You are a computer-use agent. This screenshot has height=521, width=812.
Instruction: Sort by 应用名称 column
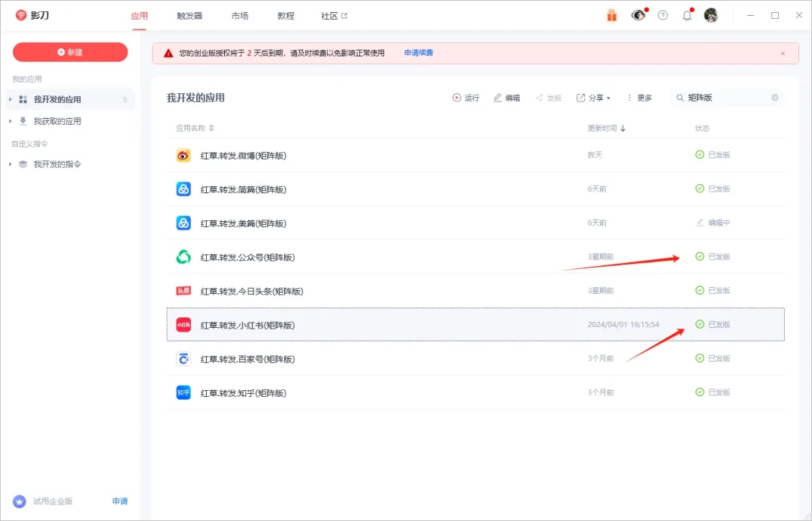pyautogui.click(x=195, y=128)
